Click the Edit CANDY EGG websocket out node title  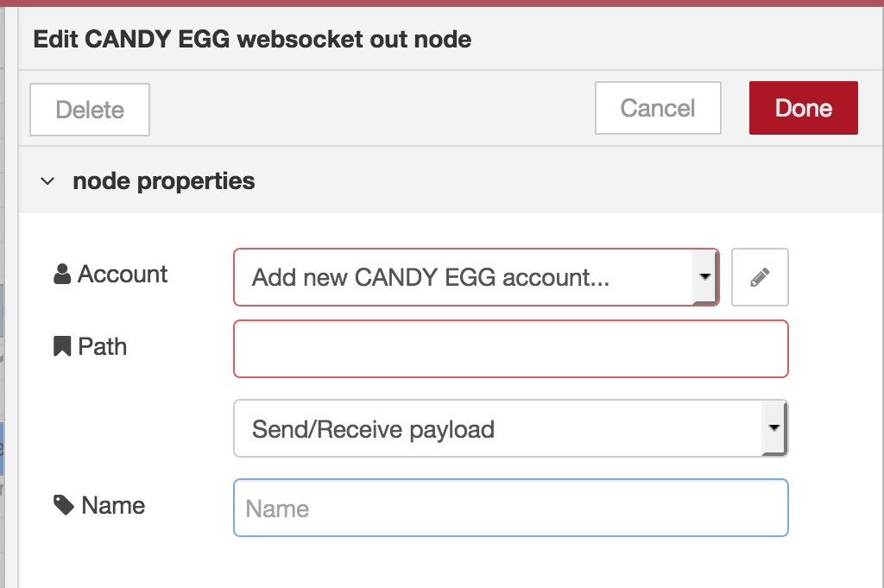[x=252, y=40]
